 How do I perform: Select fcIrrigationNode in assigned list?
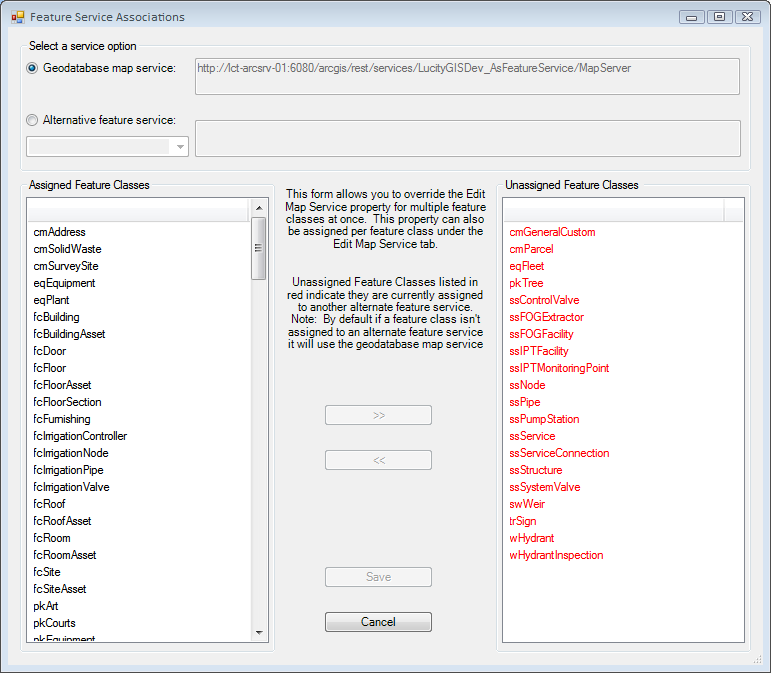[x=71, y=453]
